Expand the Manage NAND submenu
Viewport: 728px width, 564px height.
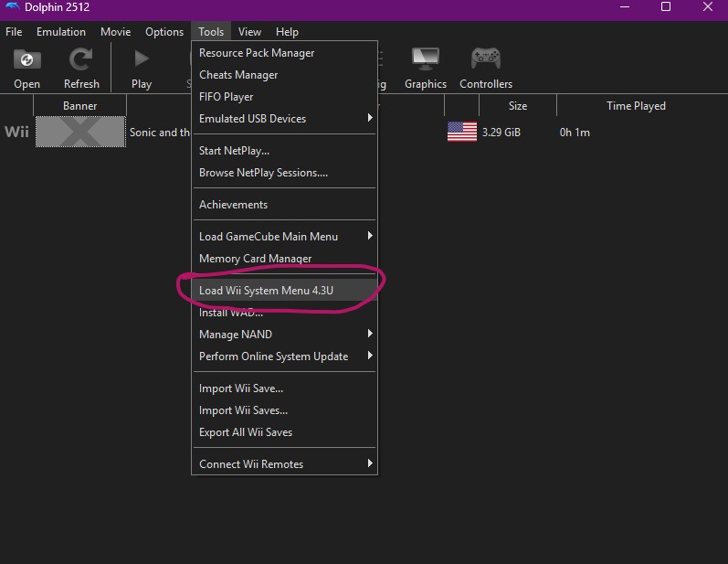284,335
